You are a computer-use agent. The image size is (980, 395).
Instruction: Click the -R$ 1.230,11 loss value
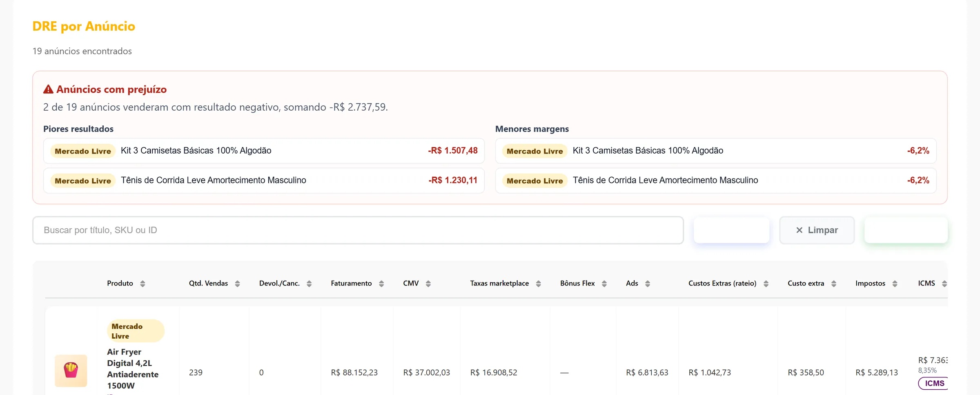click(x=453, y=181)
